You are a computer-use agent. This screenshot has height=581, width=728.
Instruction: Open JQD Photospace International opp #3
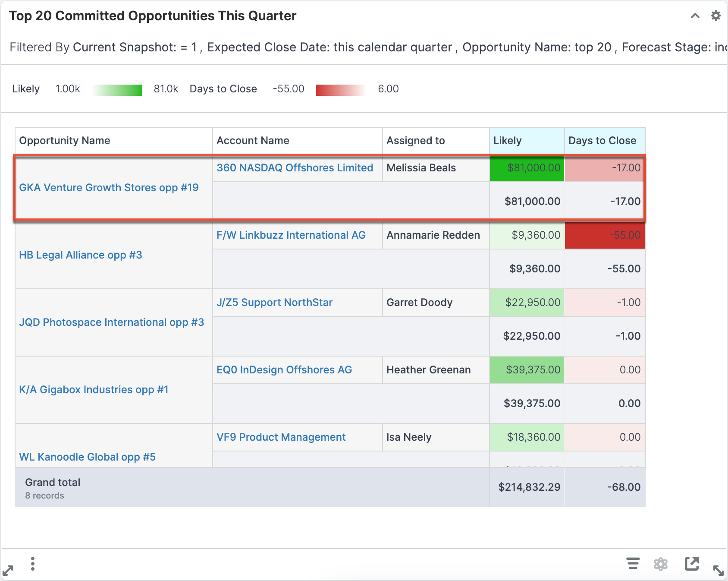point(112,322)
